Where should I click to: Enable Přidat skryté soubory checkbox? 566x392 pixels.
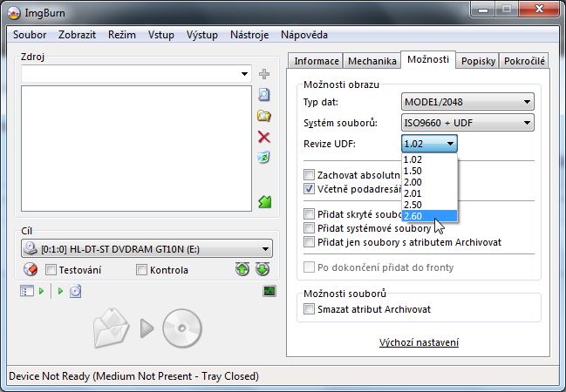309,214
